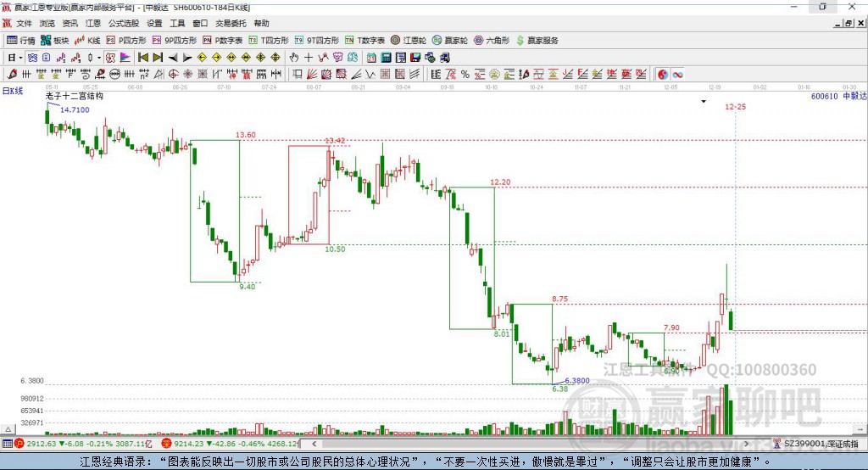Screen dimensions: 868x470
Task: Open the 浏览 menu
Action: click(x=47, y=23)
